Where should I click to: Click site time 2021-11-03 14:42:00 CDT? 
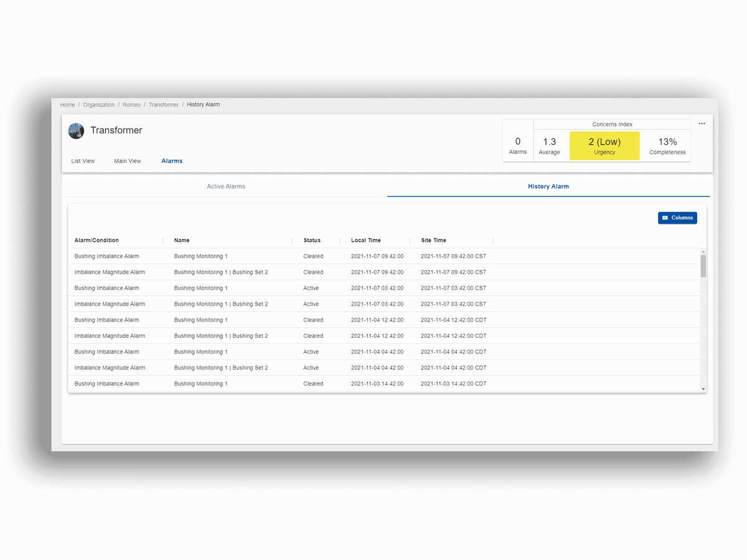click(x=454, y=384)
